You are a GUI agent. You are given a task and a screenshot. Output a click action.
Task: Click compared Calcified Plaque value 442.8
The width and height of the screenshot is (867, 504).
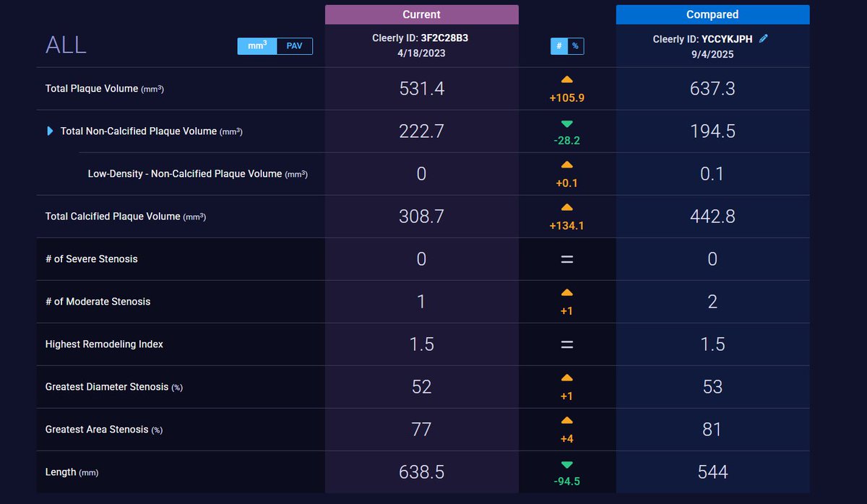coord(712,217)
